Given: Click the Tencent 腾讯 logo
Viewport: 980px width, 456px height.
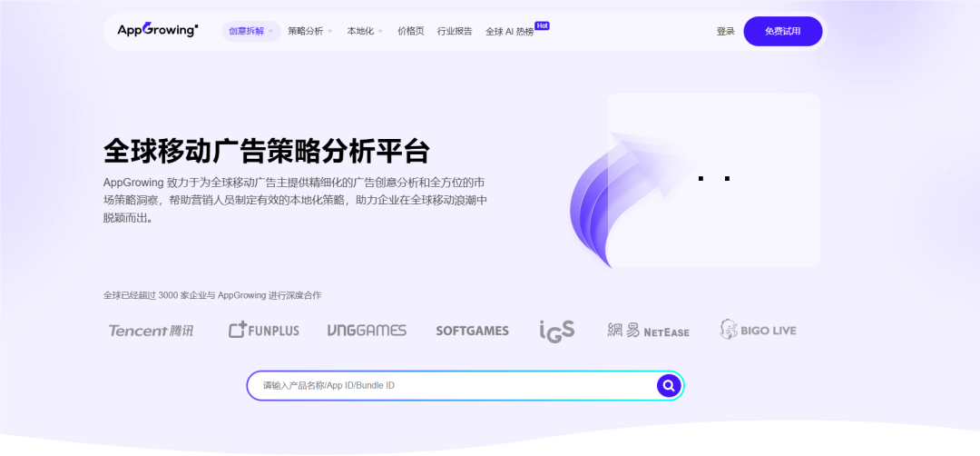Looking at the screenshot, I should coord(152,331).
